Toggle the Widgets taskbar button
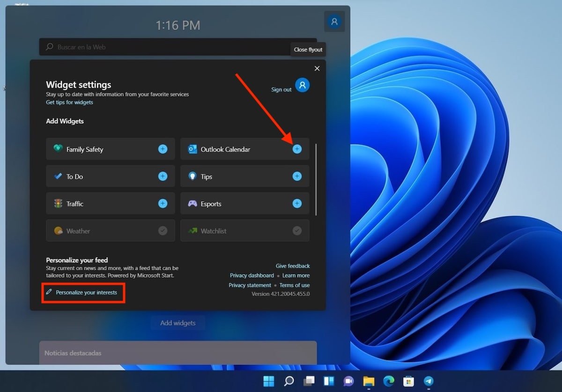The image size is (562, 392). (329, 381)
